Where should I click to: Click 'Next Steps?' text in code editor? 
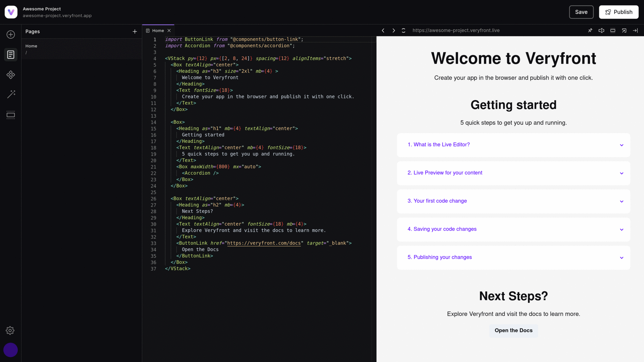197,212
